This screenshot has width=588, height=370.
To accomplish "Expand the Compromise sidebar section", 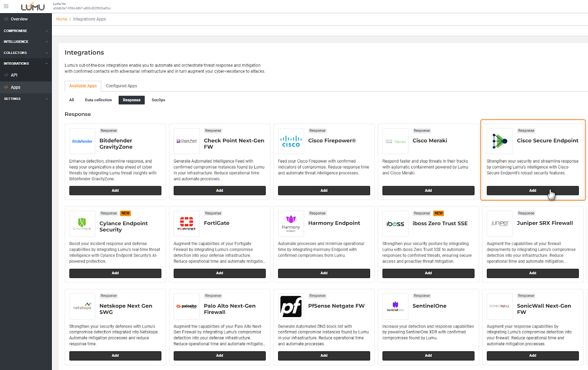I will 26,31.
